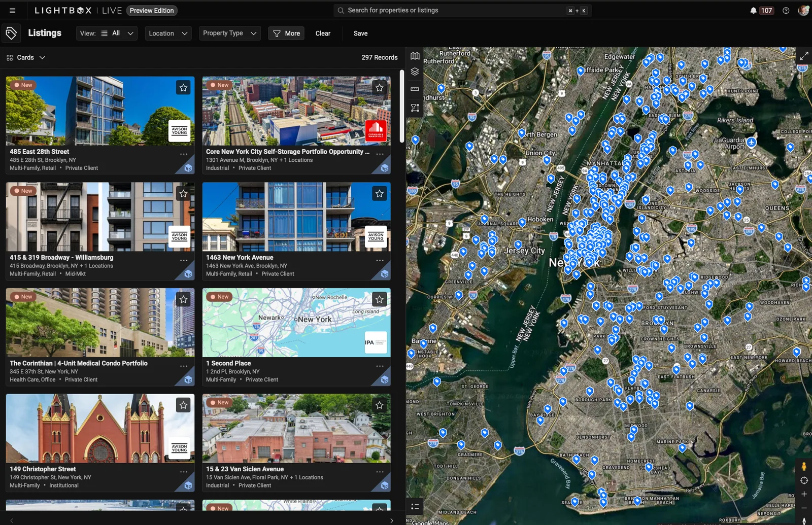Zoom out the map with minus
Image resolution: width=812 pixels, height=525 pixels.
point(804,508)
